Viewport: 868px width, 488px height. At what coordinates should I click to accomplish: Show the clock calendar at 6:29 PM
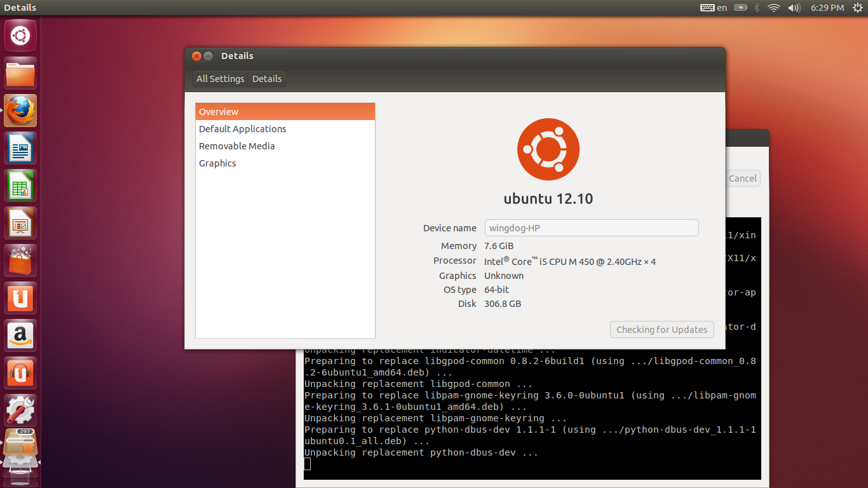(827, 8)
